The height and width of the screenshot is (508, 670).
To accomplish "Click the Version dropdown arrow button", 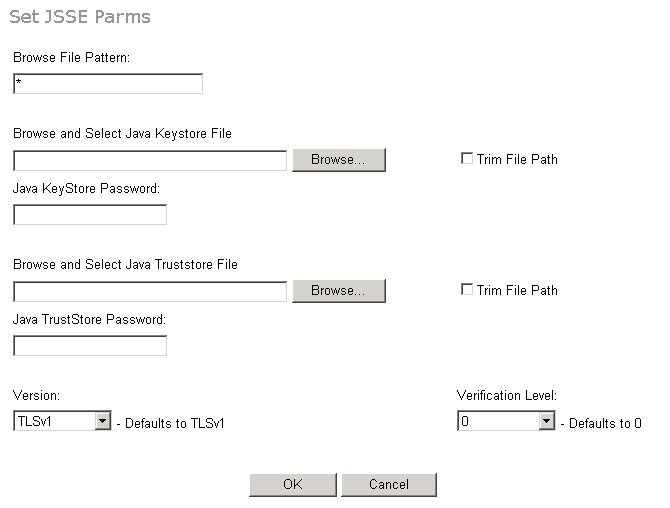I will [x=102, y=422].
